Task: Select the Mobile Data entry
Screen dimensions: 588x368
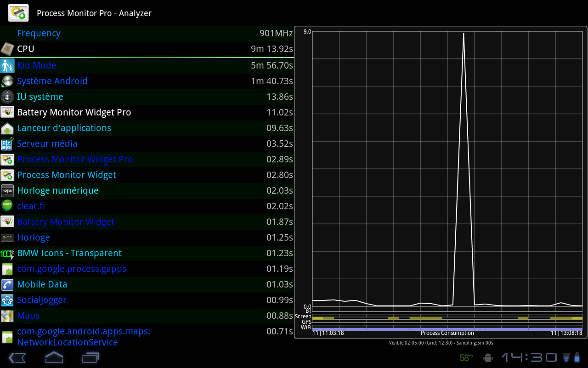Action: pos(147,284)
